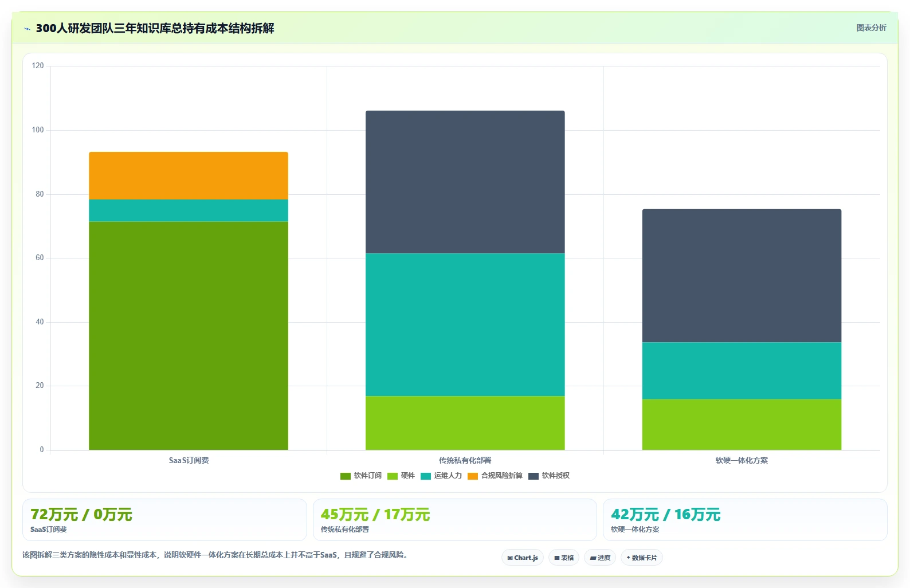Click the SaaS订阅费 x-axis label

coord(189,461)
